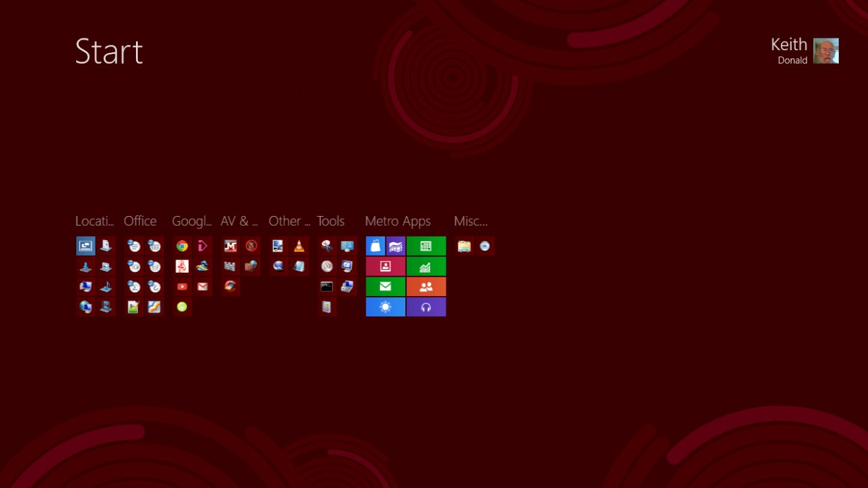Screen dimensions: 868x488
Task: Launch LibreOffice Math sigma tile
Action: click(x=134, y=286)
